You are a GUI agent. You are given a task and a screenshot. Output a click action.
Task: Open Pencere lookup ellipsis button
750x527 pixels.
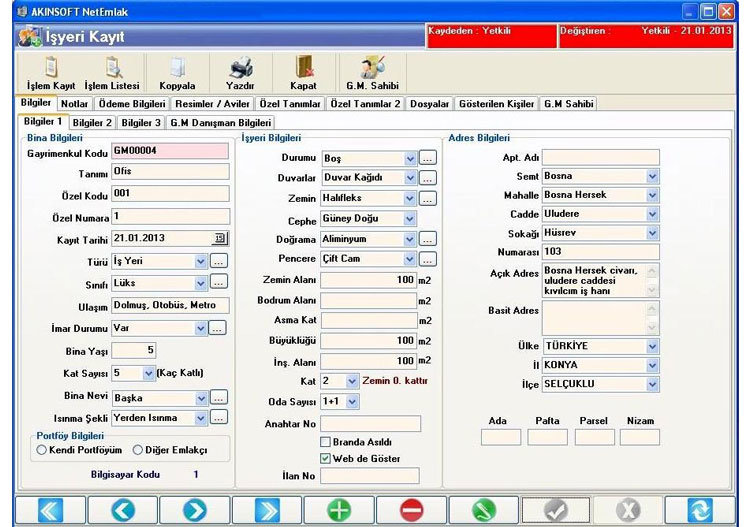pos(428,259)
